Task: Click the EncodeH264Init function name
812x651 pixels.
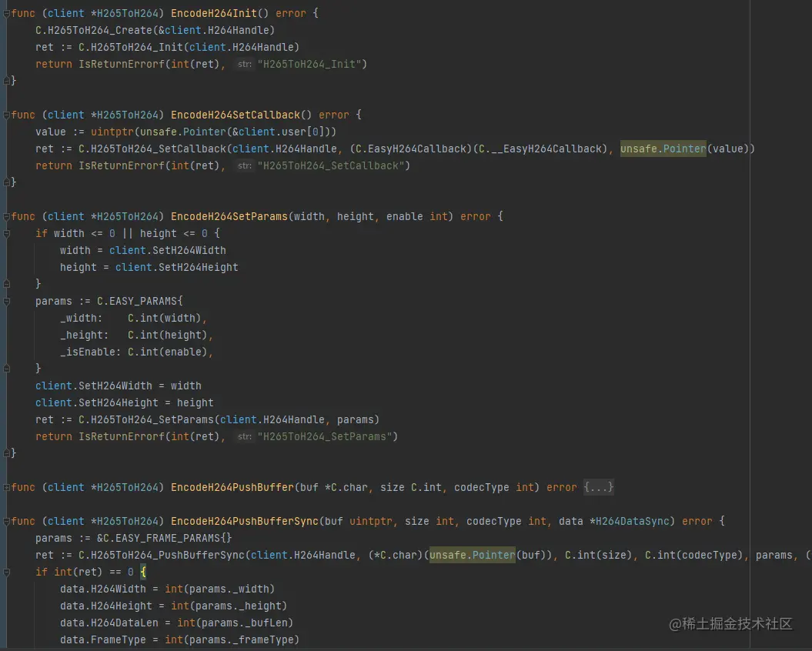Action: 214,13
